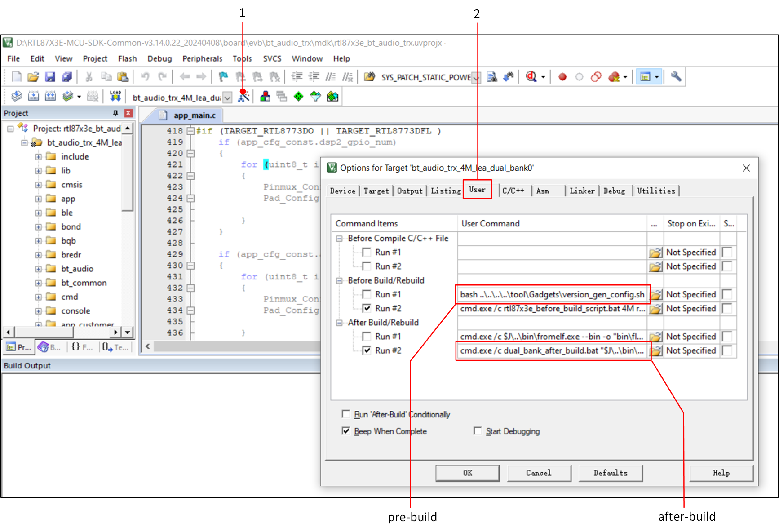Collapse After Build/Rebuild group
The height and width of the screenshot is (532, 779).
pos(339,323)
